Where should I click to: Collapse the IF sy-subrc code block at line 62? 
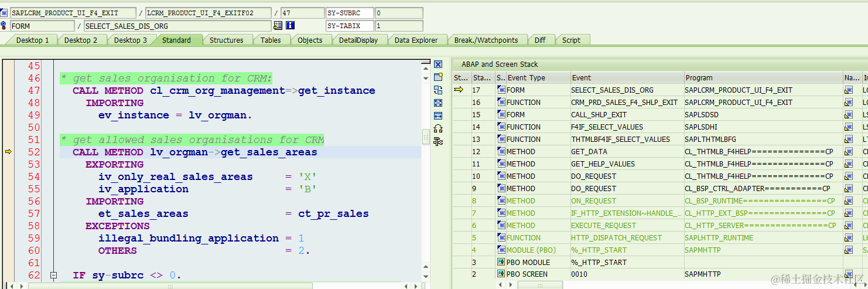point(53,276)
